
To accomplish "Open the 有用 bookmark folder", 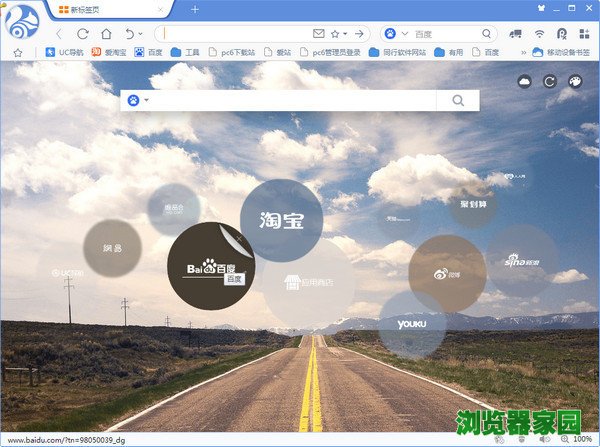I will (x=449, y=52).
